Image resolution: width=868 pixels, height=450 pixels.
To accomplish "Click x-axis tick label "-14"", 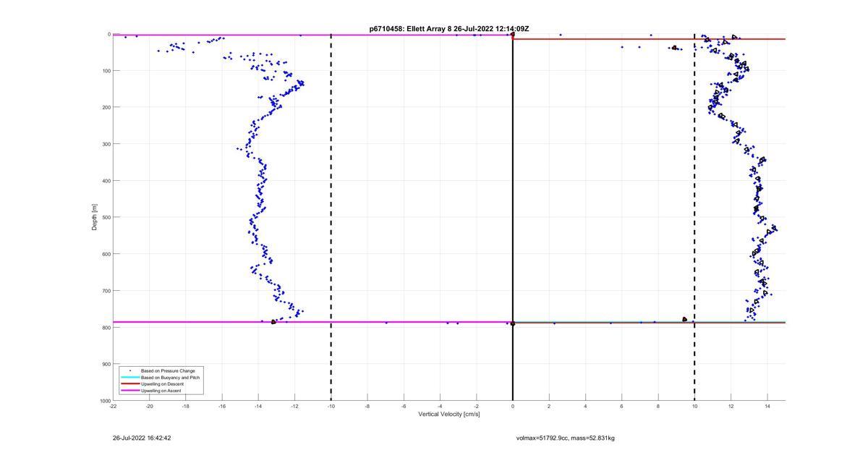I will click(258, 406).
